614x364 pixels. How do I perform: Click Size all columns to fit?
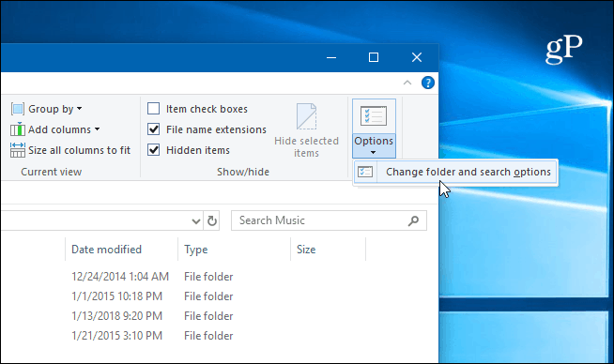pyautogui.click(x=70, y=150)
